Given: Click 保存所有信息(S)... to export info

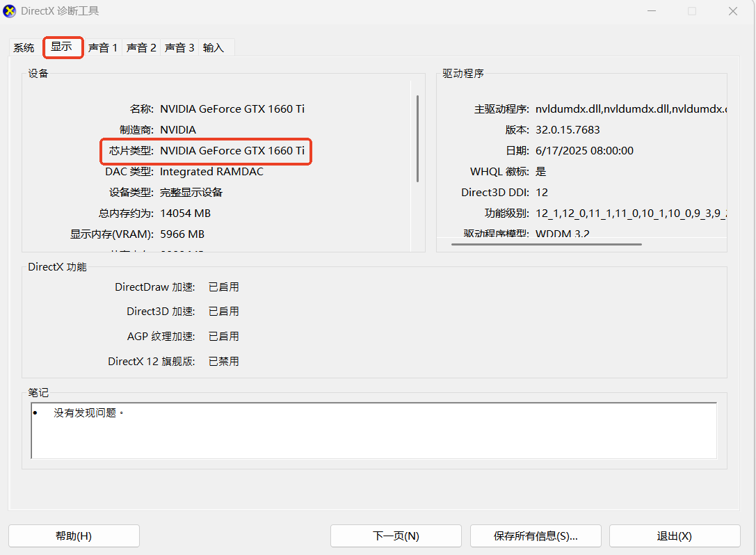Looking at the screenshot, I should 536,536.
